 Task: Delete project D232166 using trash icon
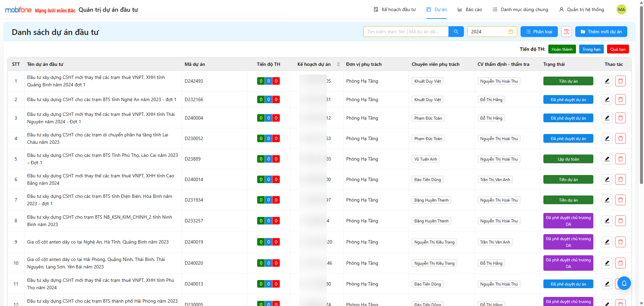point(620,99)
